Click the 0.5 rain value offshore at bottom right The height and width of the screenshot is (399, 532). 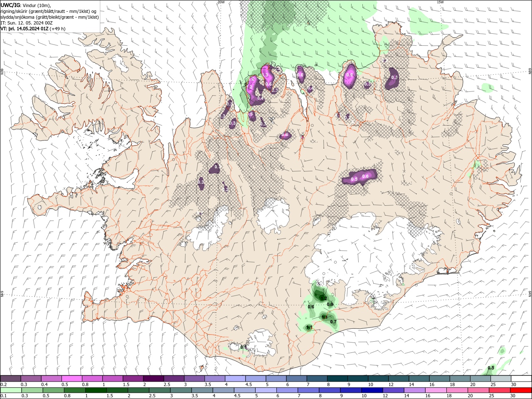pos(491,368)
